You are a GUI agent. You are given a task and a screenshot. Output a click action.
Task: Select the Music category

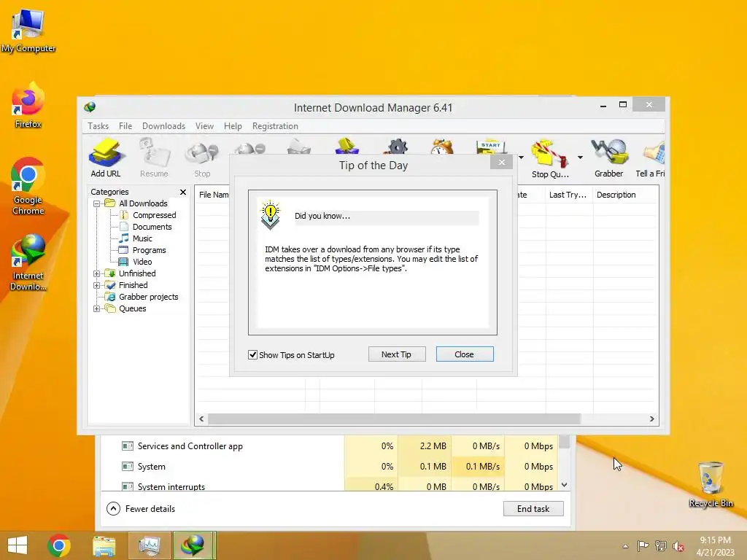[x=142, y=238]
